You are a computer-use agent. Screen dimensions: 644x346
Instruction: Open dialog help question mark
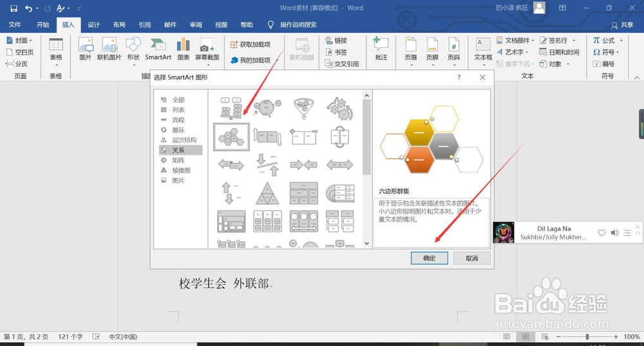pyautogui.click(x=459, y=77)
